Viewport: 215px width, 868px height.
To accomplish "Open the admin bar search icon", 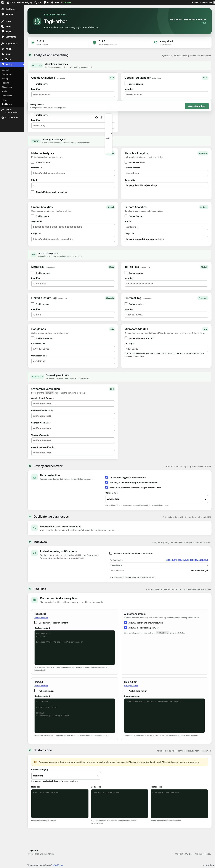I will 36,2.
